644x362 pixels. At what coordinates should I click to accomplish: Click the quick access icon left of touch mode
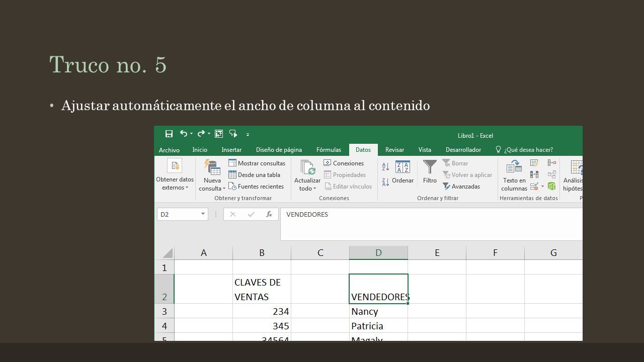(x=219, y=134)
